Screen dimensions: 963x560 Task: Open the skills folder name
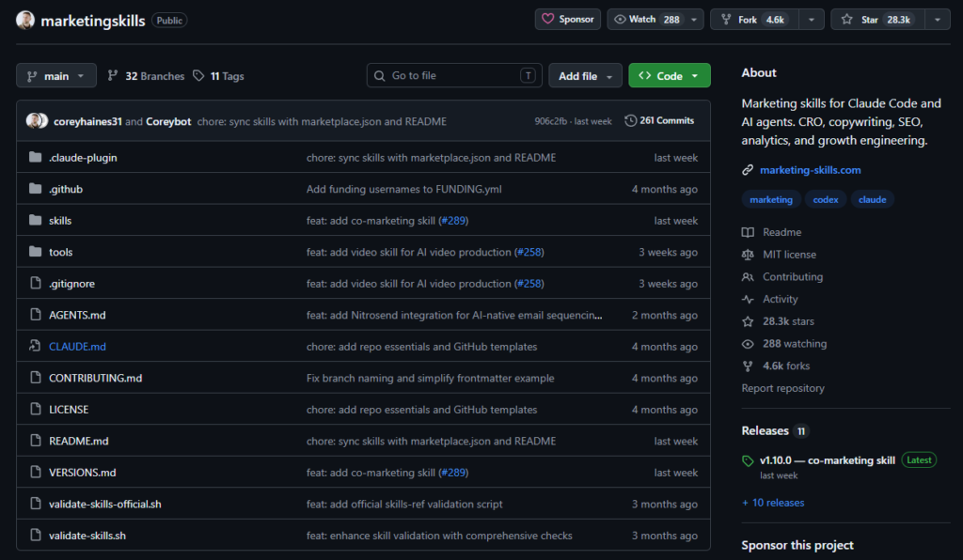coord(60,220)
